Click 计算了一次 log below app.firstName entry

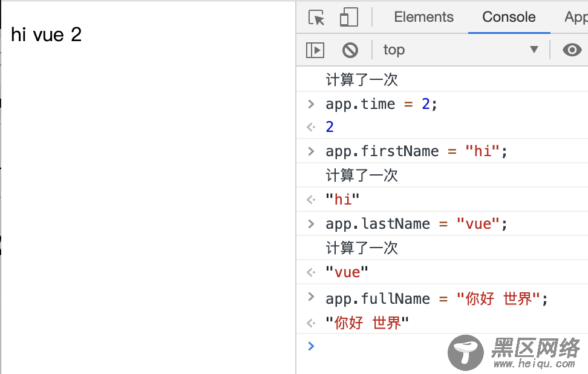coord(362,175)
